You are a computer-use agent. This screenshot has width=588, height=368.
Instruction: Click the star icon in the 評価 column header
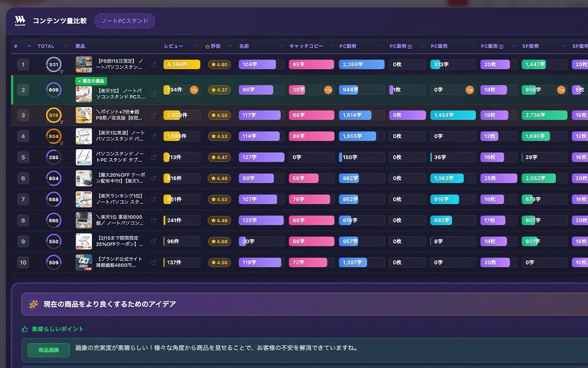[x=207, y=46]
